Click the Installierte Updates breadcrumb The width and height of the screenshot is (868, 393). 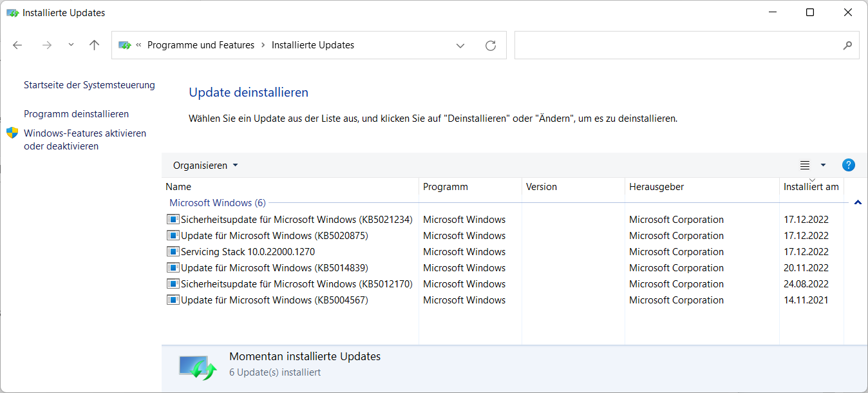313,45
